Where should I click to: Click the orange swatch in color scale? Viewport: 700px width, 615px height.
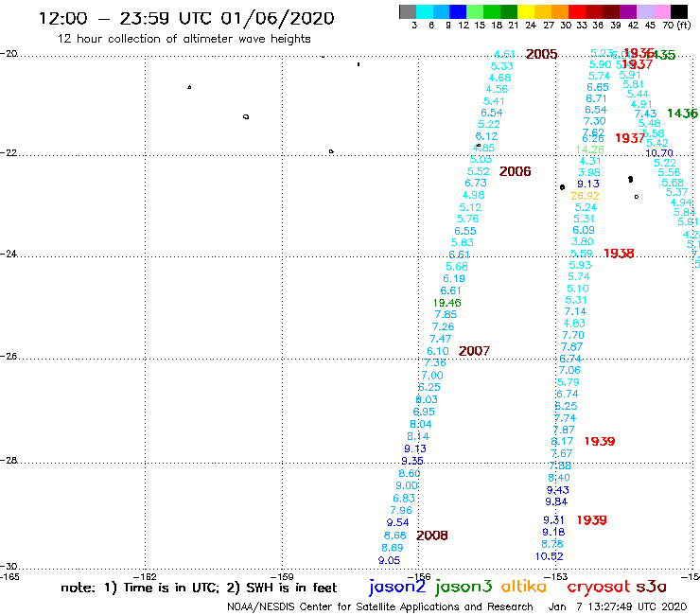click(560, 11)
